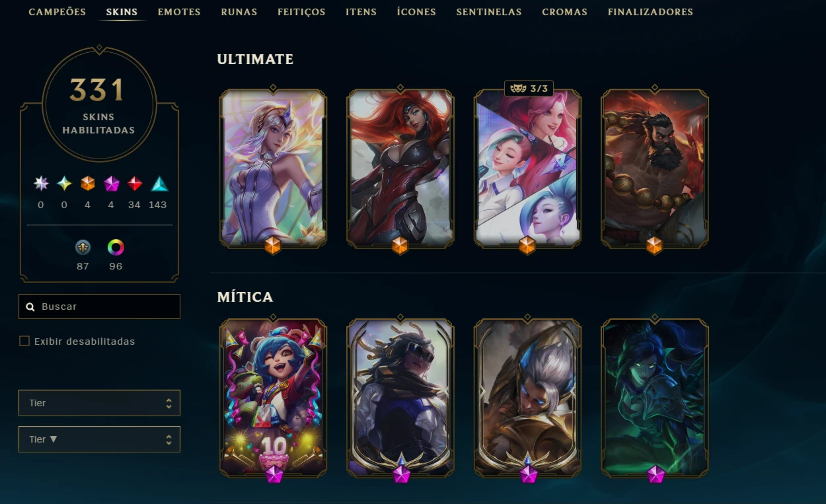The image size is (826, 504).
Task: Click the orange Ultimate tier gem in stats
Action: tap(88, 184)
